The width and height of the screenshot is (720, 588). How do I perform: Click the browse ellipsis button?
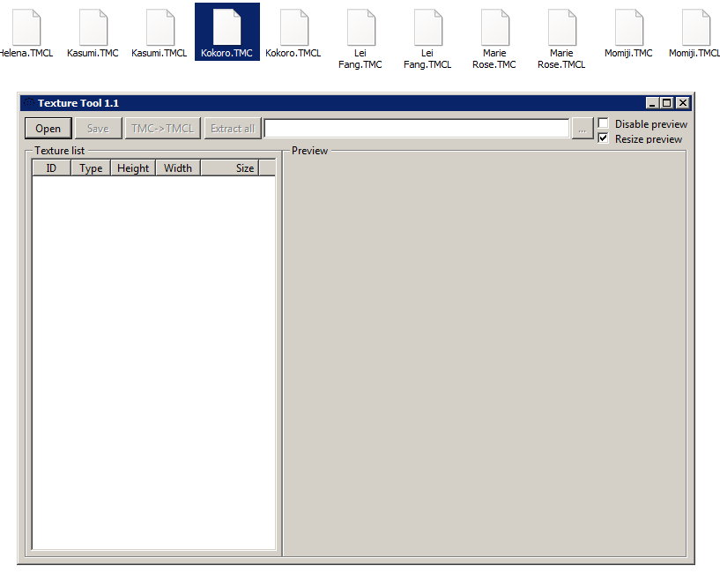(x=582, y=129)
